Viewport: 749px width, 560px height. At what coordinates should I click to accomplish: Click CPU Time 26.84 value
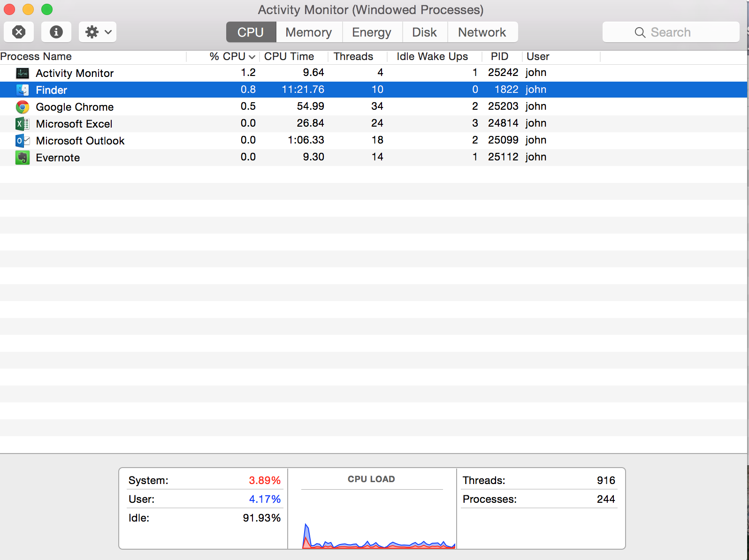click(310, 123)
